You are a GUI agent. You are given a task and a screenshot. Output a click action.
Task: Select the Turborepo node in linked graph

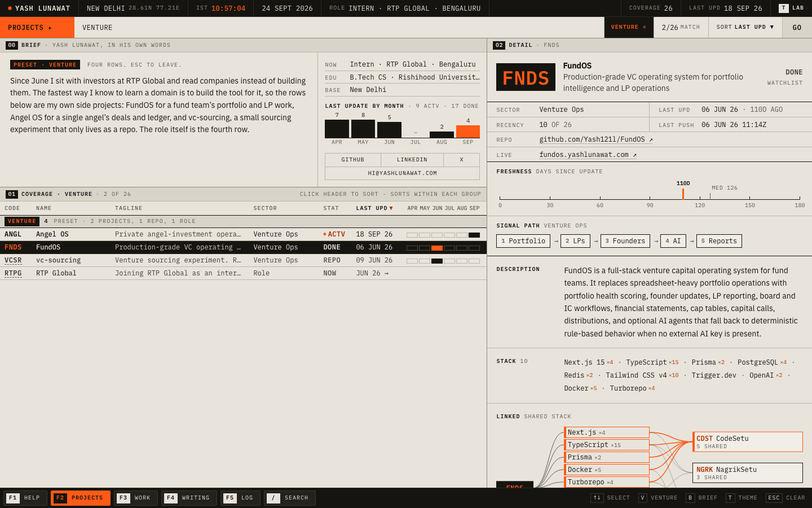coord(607,482)
